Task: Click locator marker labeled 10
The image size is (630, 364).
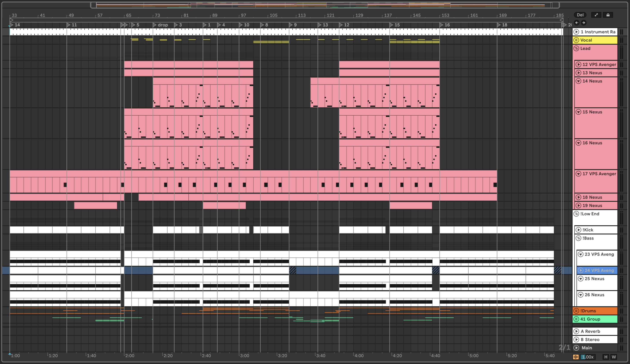Action: [244, 25]
